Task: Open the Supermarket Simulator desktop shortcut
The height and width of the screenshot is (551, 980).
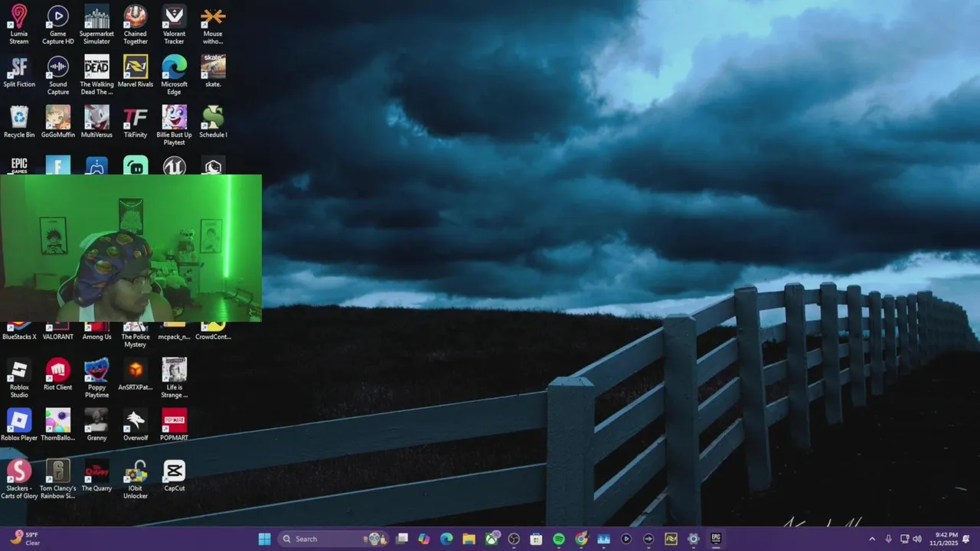Action: (x=96, y=24)
